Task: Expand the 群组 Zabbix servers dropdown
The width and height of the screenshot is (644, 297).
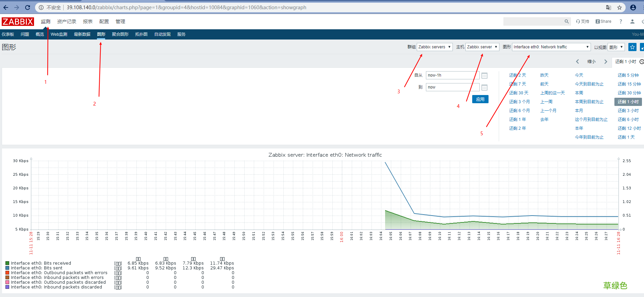Action: (434, 47)
